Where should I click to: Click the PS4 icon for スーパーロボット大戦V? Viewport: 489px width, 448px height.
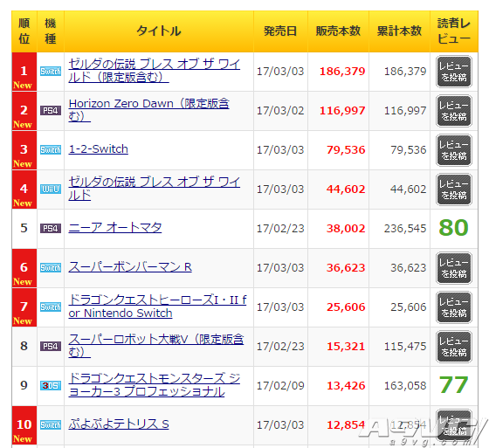[x=51, y=347]
